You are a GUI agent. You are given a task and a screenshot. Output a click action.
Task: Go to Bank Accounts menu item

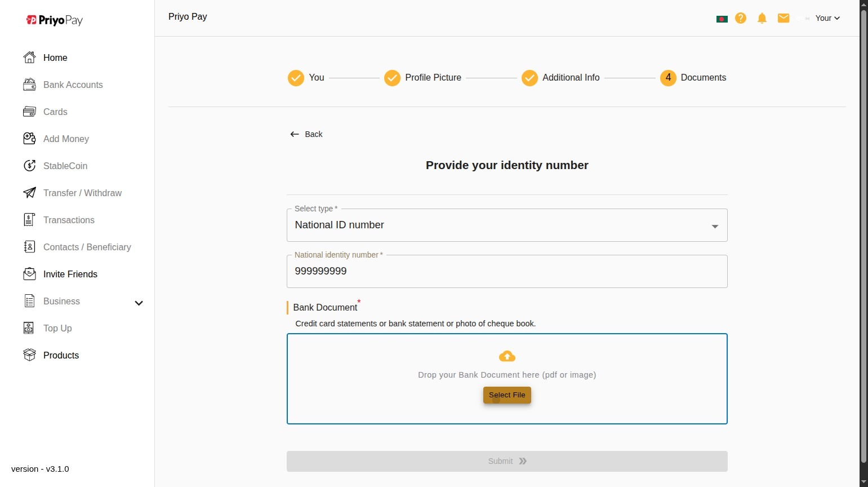(73, 85)
